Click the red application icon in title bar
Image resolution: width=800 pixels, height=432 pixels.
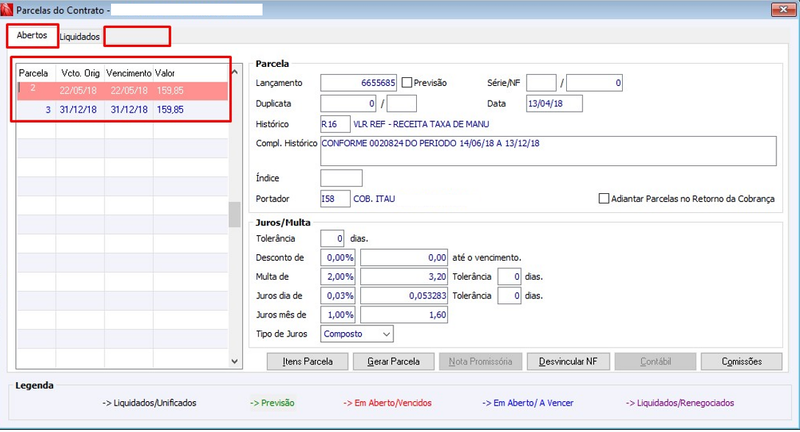tap(7, 10)
